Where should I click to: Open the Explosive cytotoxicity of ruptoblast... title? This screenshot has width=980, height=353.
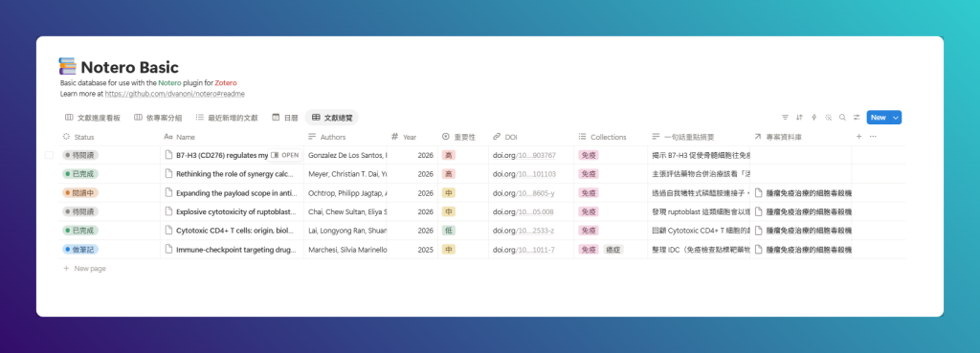click(236, 211)
